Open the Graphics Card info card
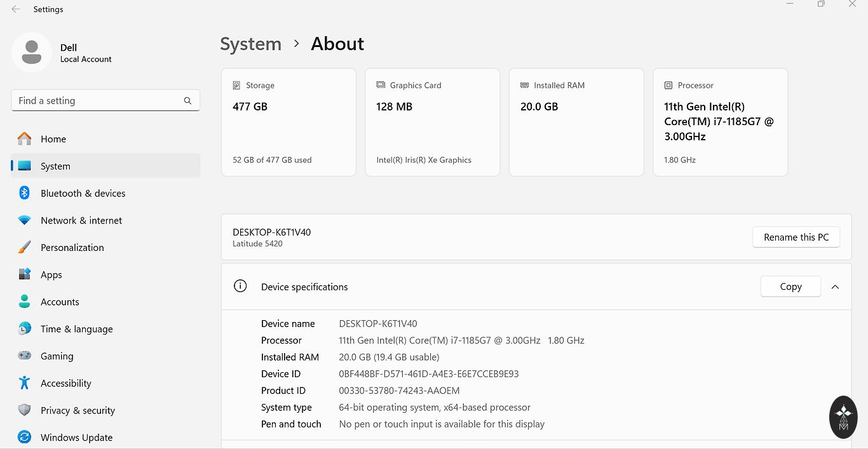 pyautogui.click(x=432, y=122)
